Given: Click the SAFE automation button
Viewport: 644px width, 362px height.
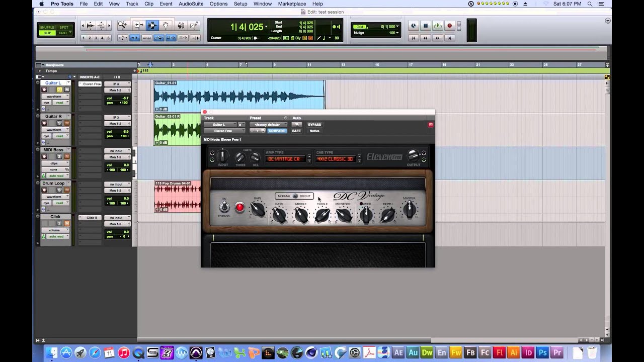Looking at the screenshot, I should [296, 131].
